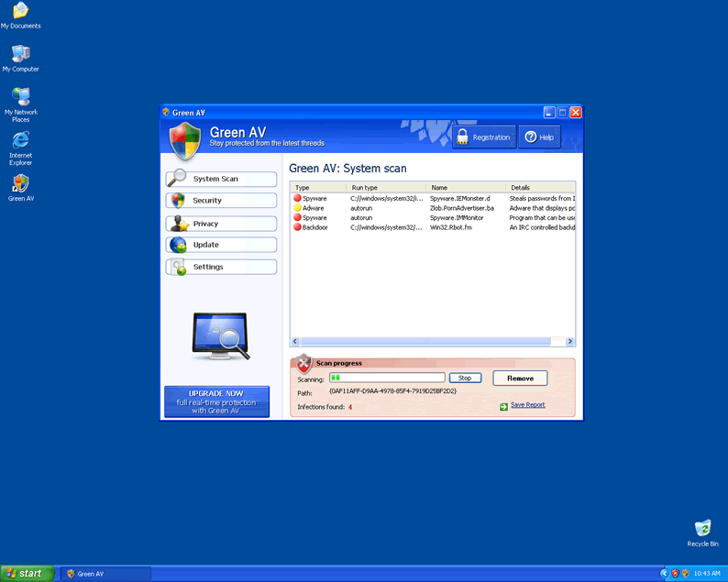Stop the running scan
This screenshot has width=728, height=582.
point(465,378)
